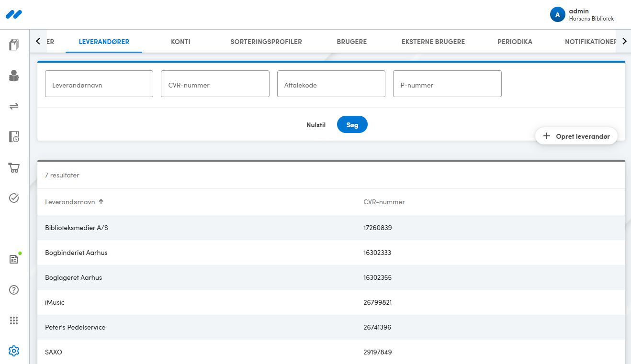Click CVR number 26799821
Image resolution: width=631 pixels, height=364 pixels.
tap(378, 302)
